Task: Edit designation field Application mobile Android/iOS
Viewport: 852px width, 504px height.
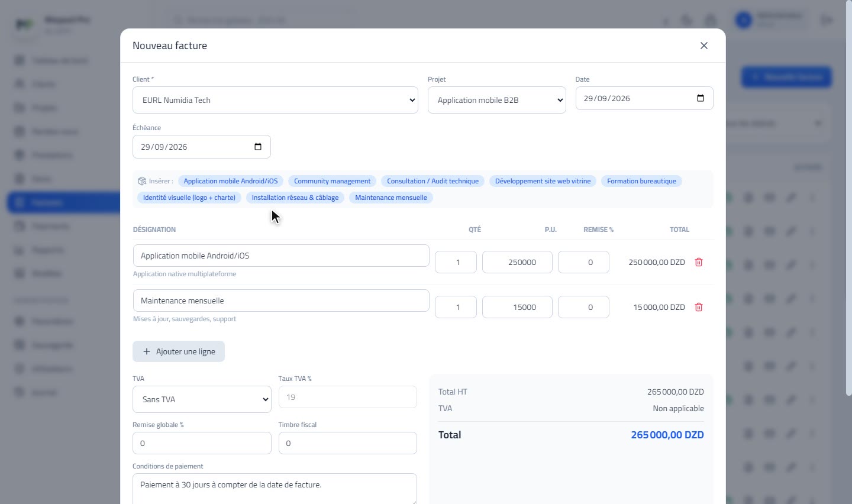Action: pyautogui.click(x=281, y=256)
